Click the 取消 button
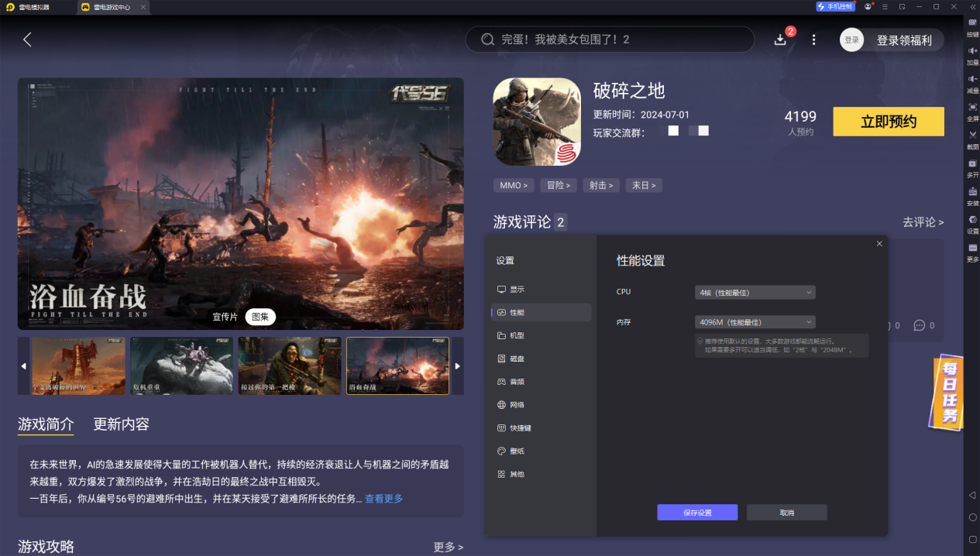 click(787, 513)
